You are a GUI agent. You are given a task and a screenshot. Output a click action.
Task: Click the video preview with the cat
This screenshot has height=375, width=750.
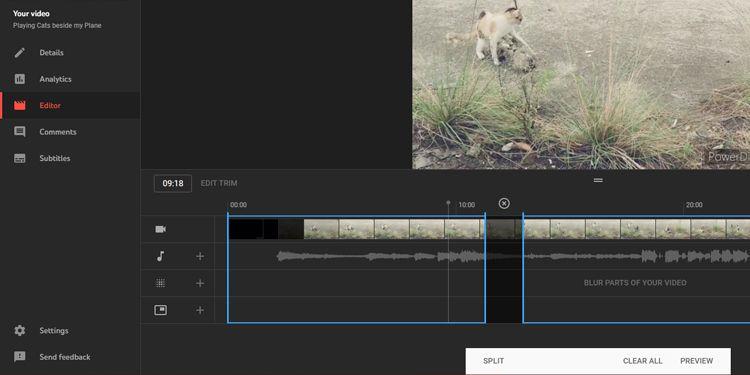pyautogui.click(x=581, y=84)
